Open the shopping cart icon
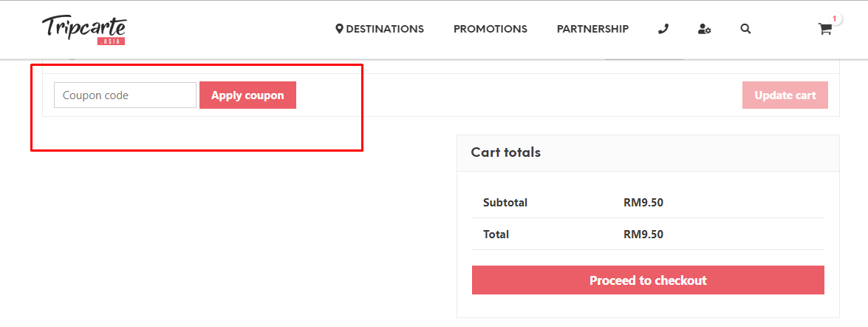868x327 pixels. click(824, 30)
